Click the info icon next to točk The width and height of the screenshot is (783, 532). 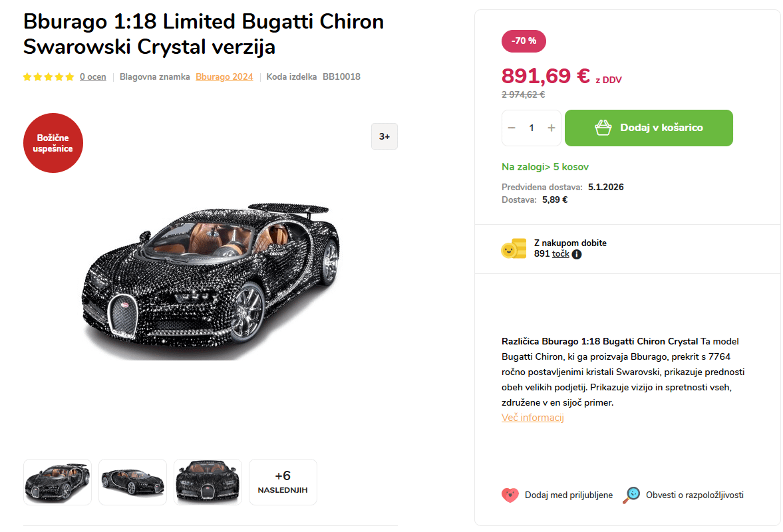click(x=577, y=254)
